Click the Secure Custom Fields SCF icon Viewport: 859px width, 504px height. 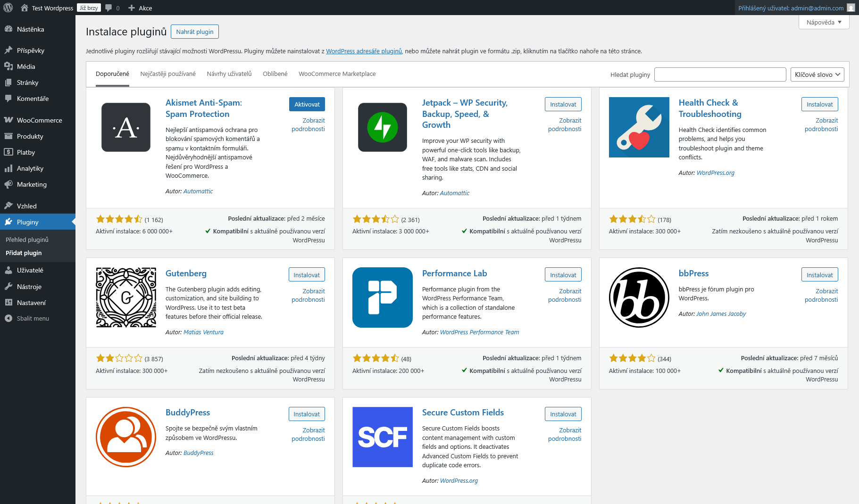click(x=382, y=437)
